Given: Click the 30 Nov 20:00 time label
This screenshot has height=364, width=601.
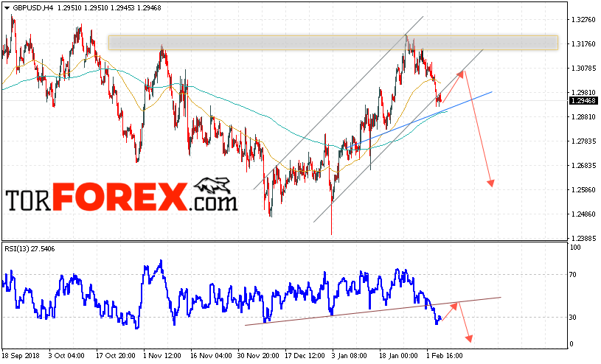Looking at the screenshot, I should (x=259, y=356).
